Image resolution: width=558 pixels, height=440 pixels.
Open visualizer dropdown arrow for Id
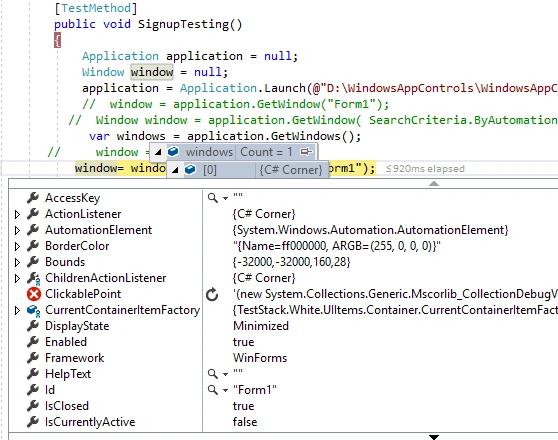coord(225,391)
